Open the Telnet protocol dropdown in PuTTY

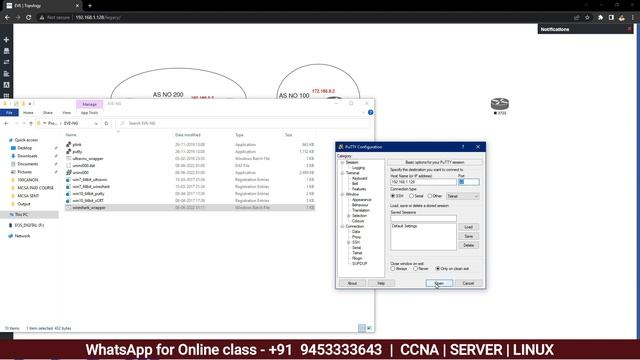tap(462, 196)
